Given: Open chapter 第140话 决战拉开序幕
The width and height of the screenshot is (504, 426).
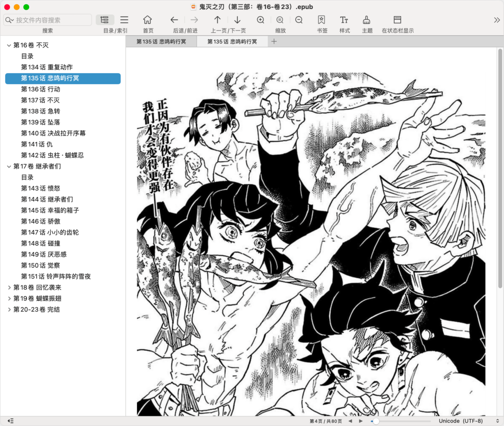Looking at the screenshot, I should (53, 133).
